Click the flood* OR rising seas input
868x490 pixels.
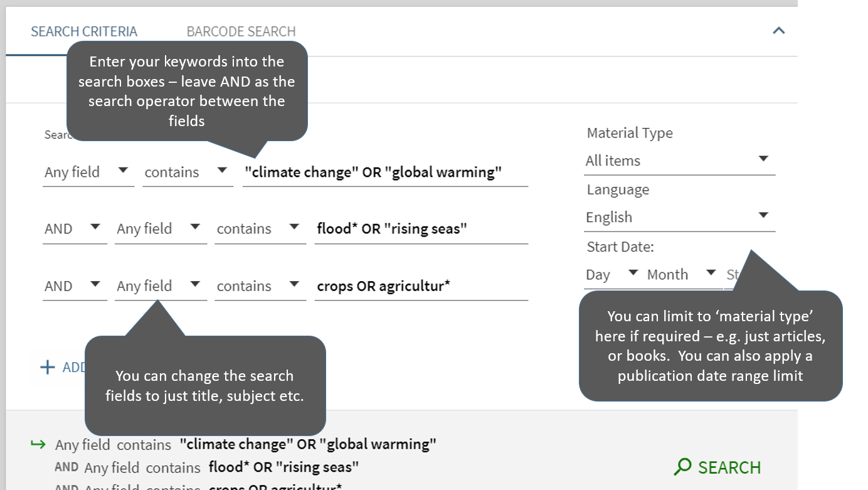(x=420, y=229)
